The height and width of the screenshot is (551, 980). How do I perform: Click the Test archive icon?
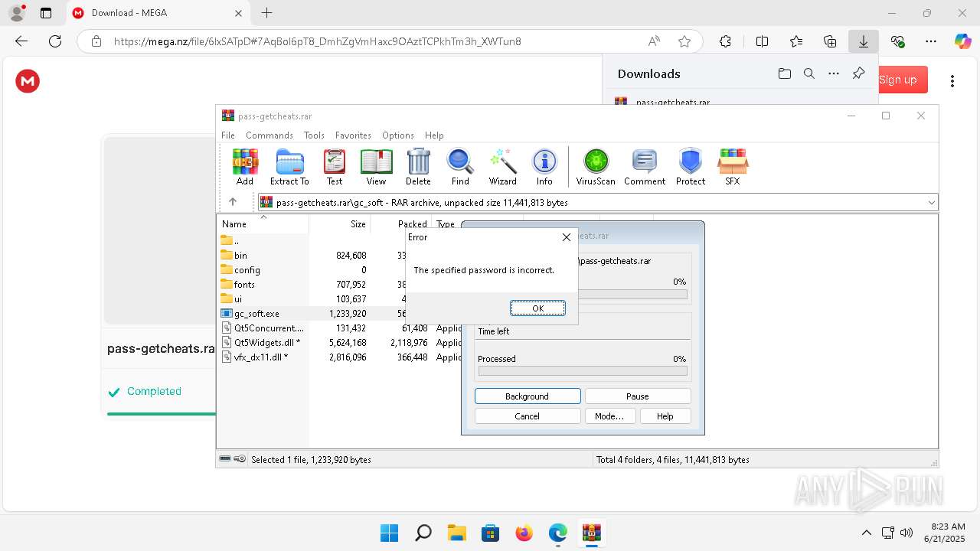click(335, 167)
